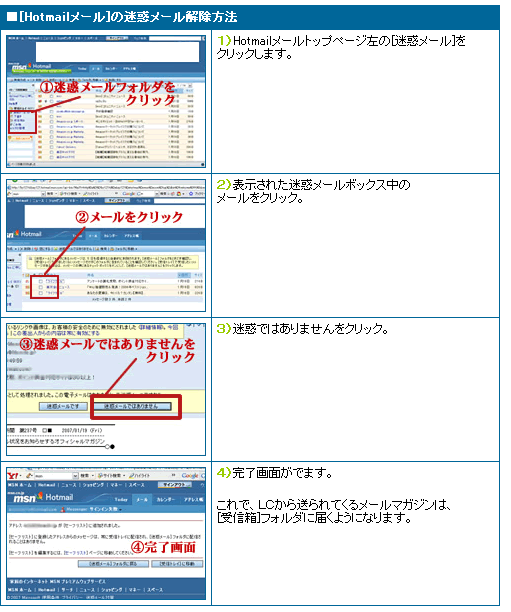The height and width of the screenshot is (612, 511).
Task: Click the 迷惑メールです button in step 3
Action: click(x=63, y=406)
